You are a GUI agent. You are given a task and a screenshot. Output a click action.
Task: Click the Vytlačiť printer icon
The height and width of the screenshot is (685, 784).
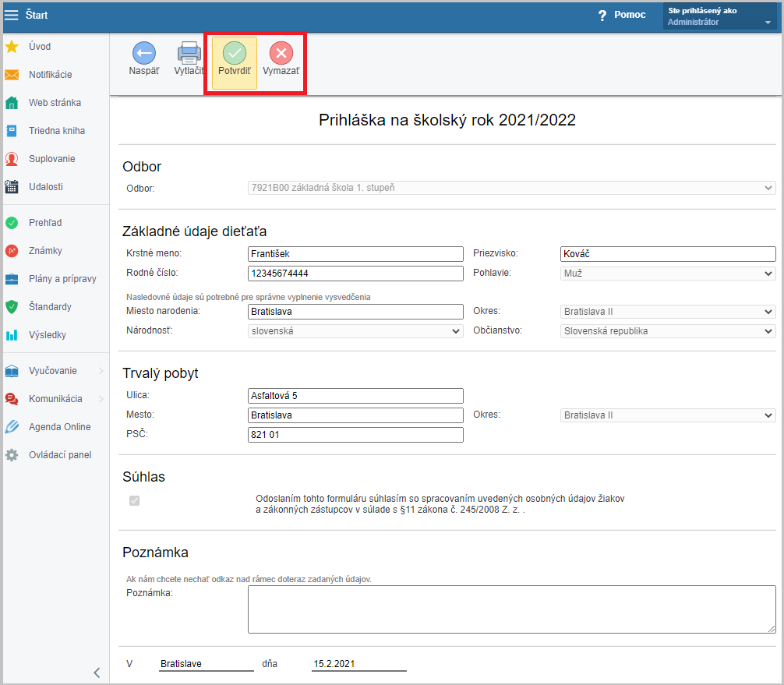tap(189, 53)
